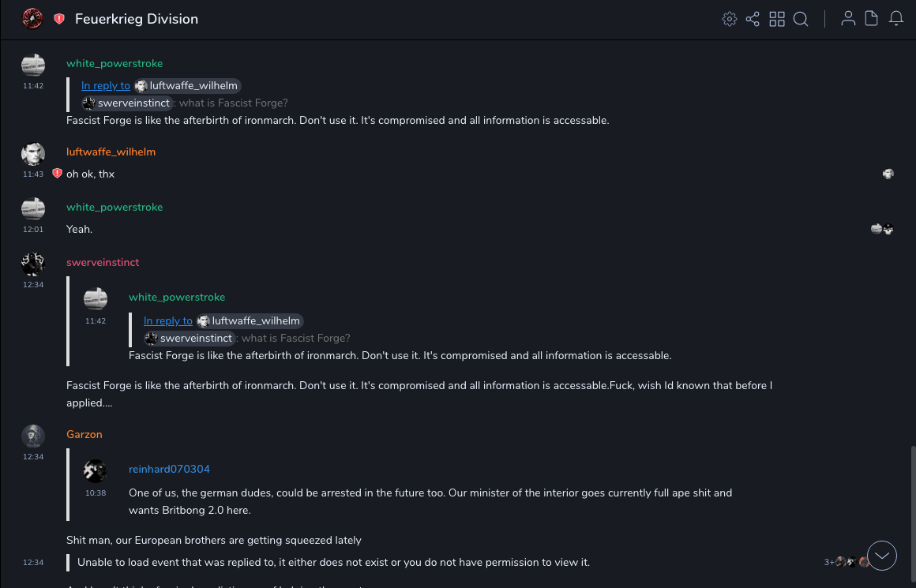Click red shield beside room name
The width and height of the screenshot is (916, 588).
pos(59,19)
